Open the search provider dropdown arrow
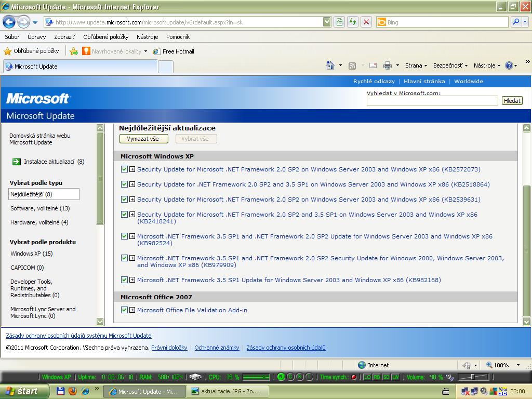This screenshot has width=532, height=399. point(525,22)
